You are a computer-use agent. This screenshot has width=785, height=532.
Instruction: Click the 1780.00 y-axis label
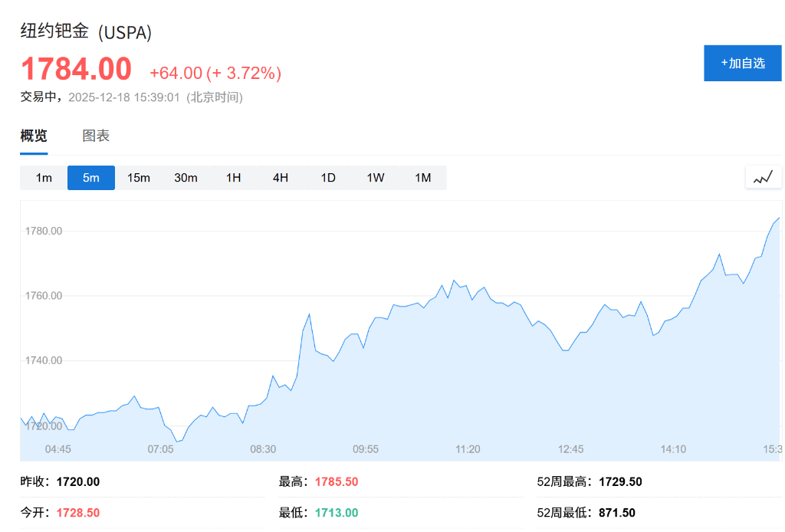coord(44,231)
